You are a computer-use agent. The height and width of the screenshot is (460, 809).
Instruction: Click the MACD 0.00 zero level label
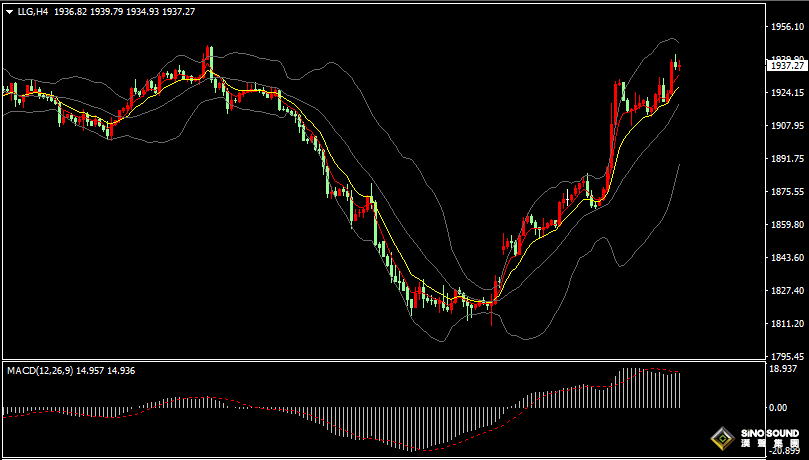point(780,407)
